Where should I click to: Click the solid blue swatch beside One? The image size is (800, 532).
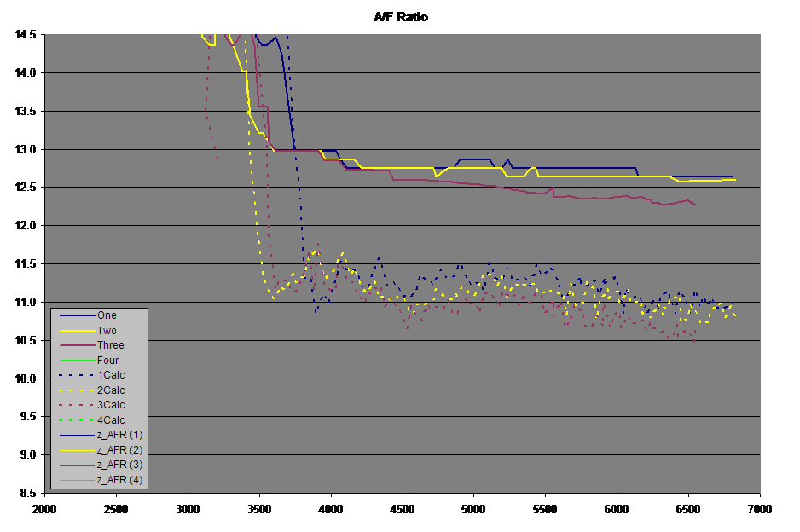point(72,315)
